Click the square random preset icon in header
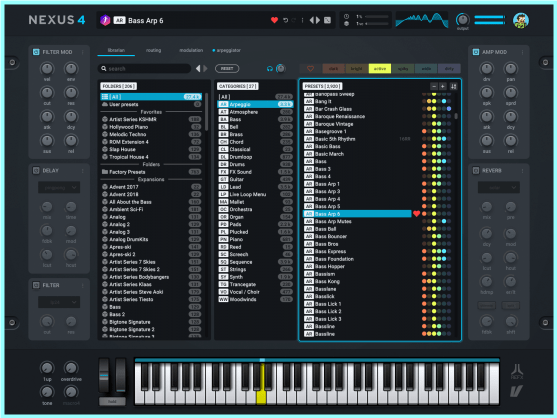557x418 pixels. [x=328, y=20]
